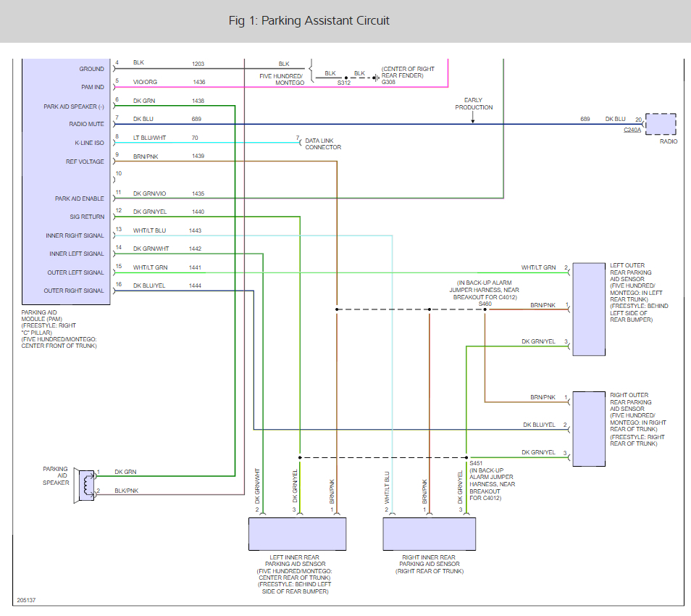Screen dimensions: 691x616
Task: Click the SIG RETURN pin label
Action: [x=87, y=217]
